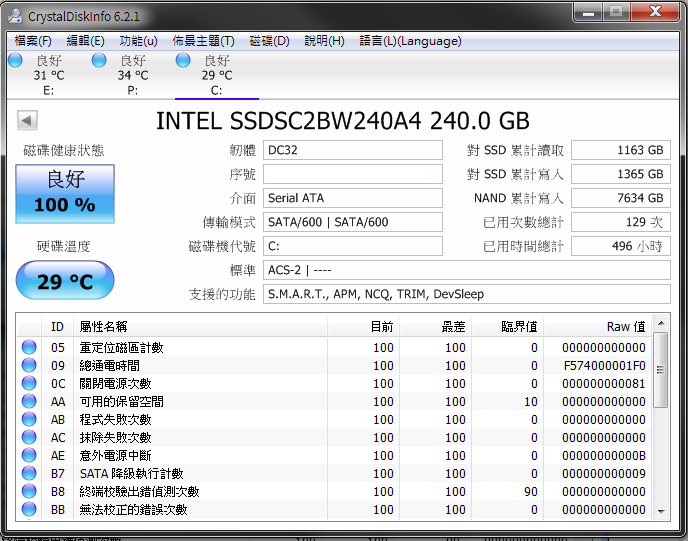Click scrollbar up arrow in attribute list

660,323
